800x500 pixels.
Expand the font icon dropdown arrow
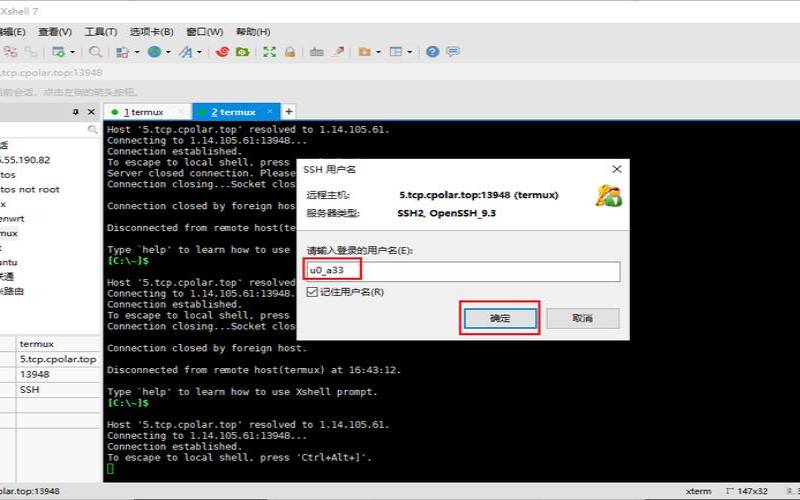[199, 52]
